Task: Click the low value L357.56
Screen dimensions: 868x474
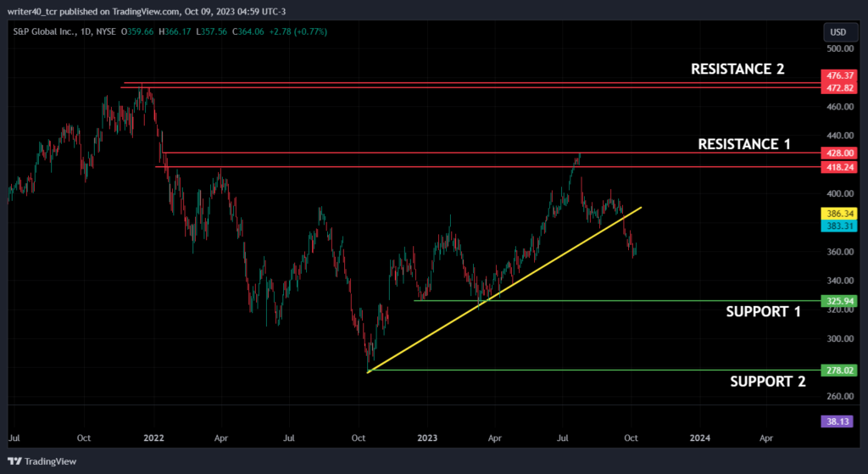Action: [x=211, y=32]
